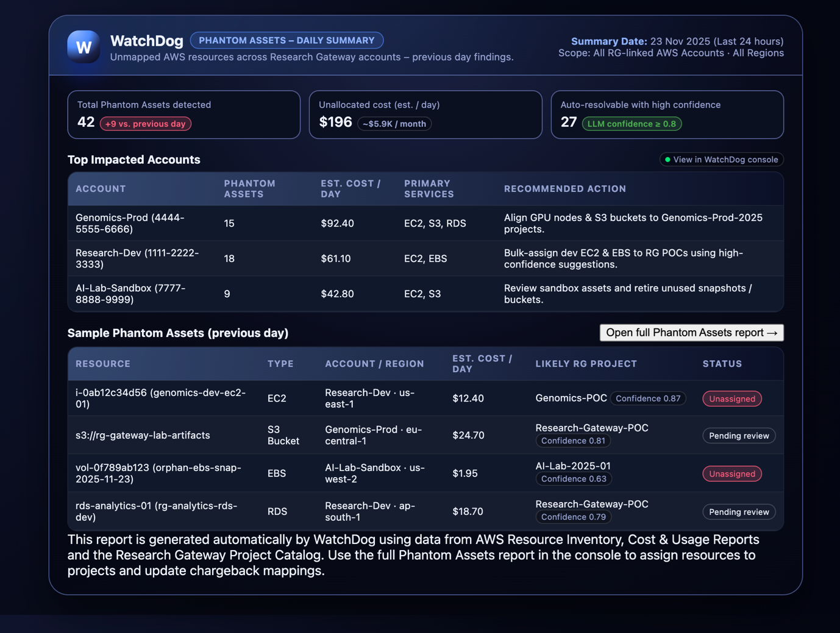Viewport: 840px width, 633px height.
Task: Click the Summary Date text
Action: click(x=677, y=41)
